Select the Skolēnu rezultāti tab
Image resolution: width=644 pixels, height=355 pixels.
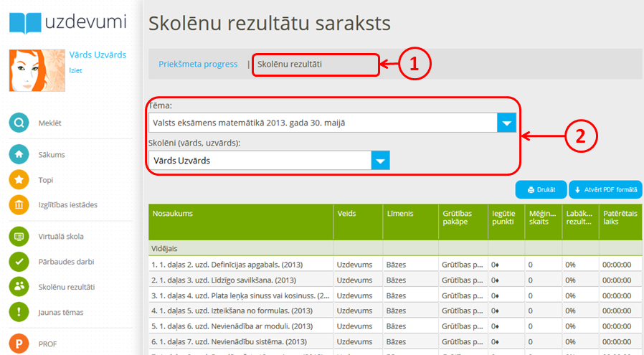coord(290,65)
